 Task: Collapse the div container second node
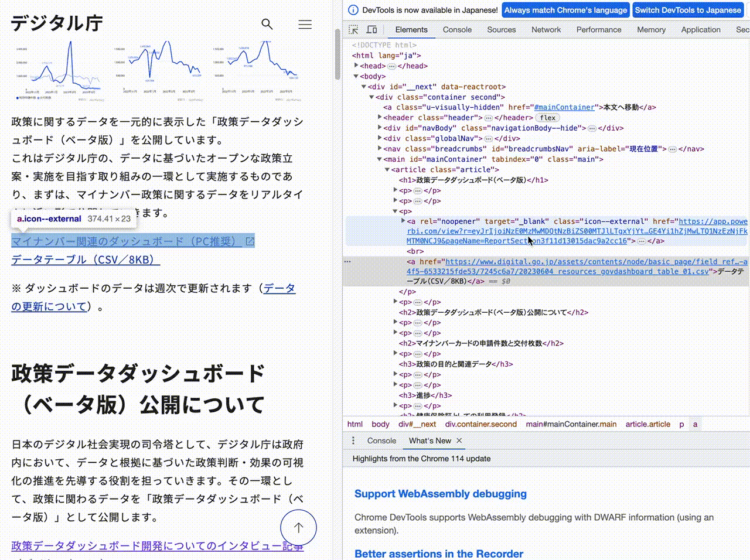(x=371, y=97)
